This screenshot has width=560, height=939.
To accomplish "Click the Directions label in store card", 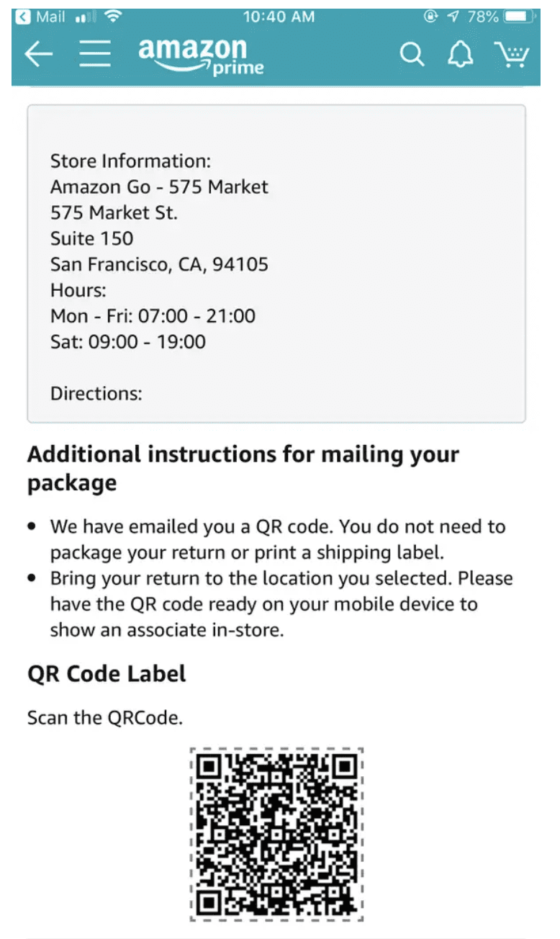I will (96, 393).
